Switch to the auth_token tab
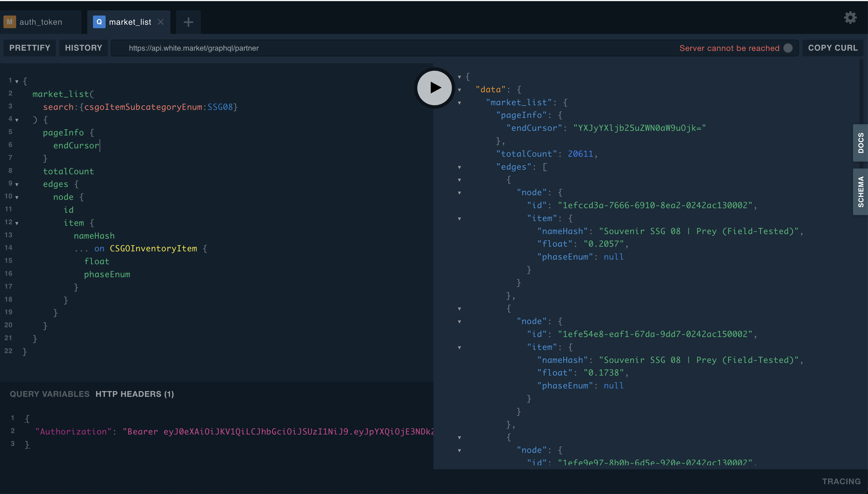Screen dimensions: 868x494 (41, 22)
